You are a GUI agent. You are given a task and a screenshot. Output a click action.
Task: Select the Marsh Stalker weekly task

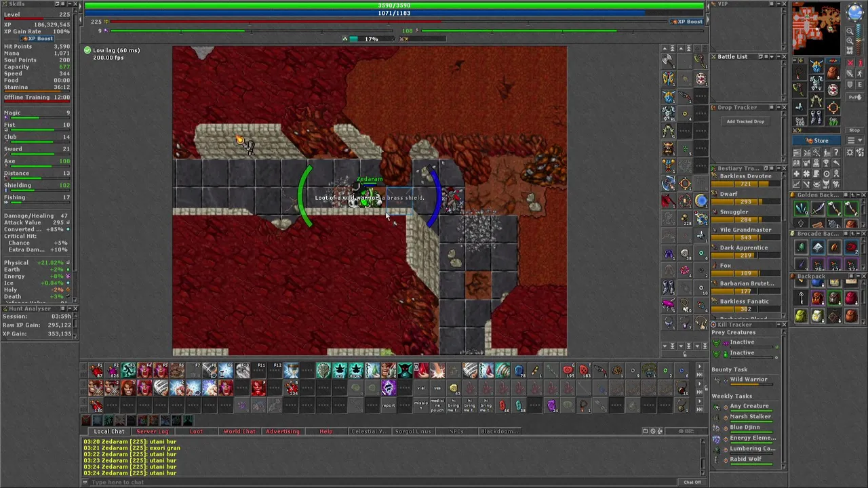pos(750,417)
